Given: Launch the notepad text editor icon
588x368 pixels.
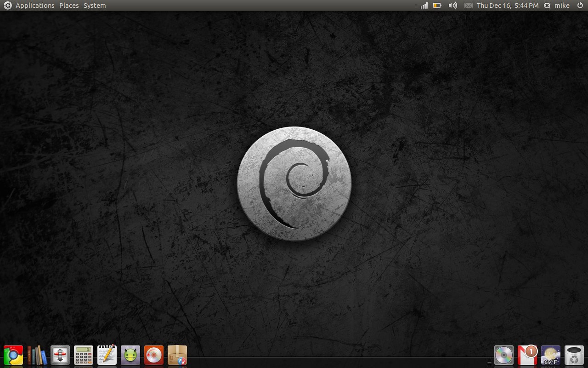Looking at the screenshot, I should click(107, 355).
